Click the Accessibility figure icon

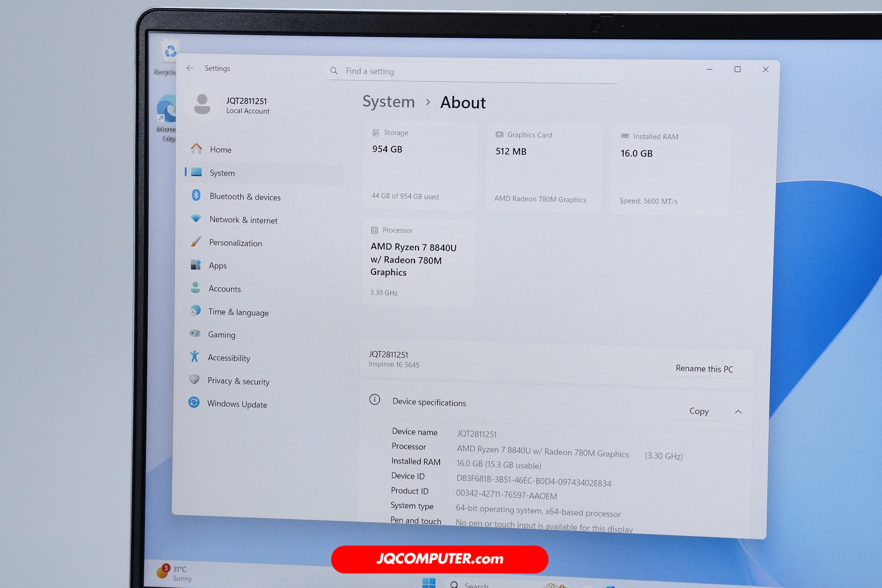(x=194, y=356)
